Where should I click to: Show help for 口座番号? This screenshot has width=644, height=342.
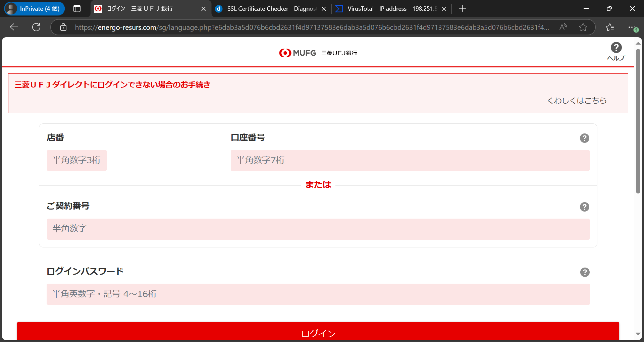584,138
